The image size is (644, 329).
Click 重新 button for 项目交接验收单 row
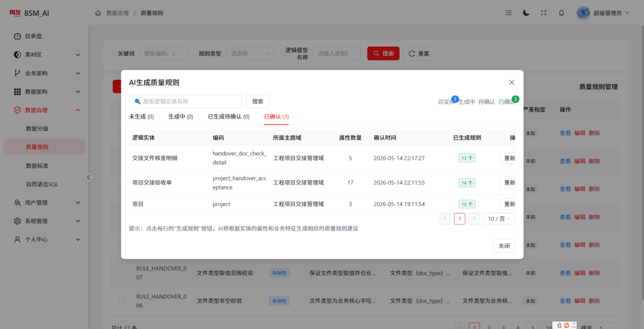click(508, 182)
